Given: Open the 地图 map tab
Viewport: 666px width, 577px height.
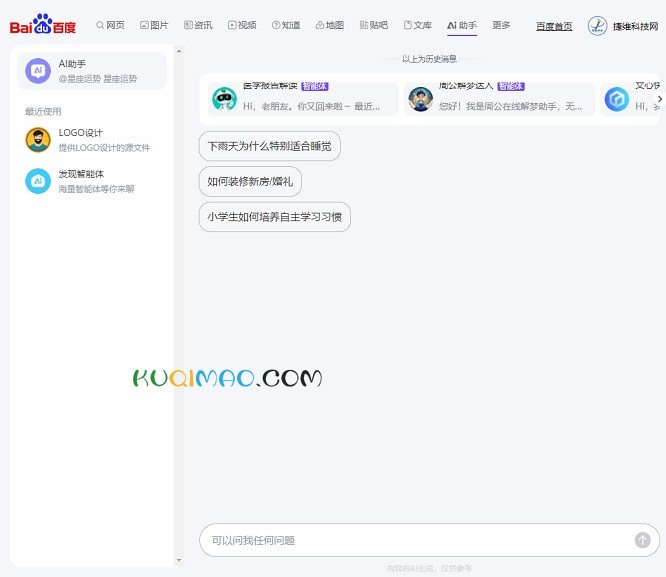Looking at the screenshot, I should pyautogui.click(x=330, y=25).
